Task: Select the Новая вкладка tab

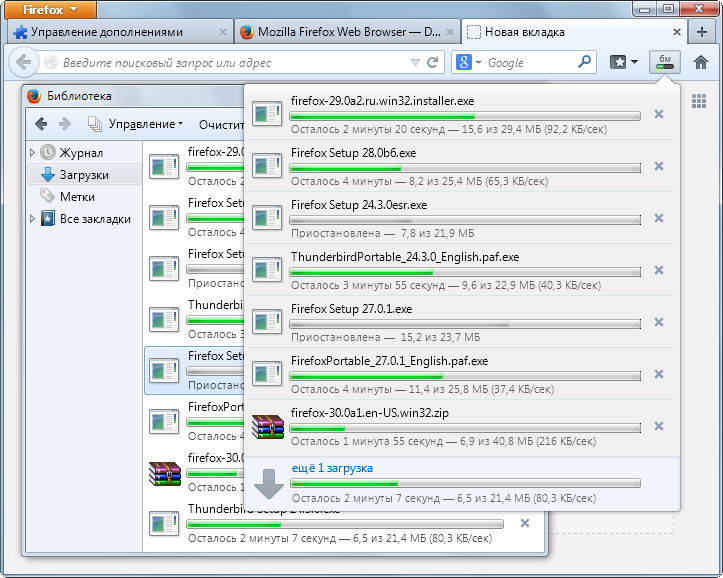Action: pos(574,32)
